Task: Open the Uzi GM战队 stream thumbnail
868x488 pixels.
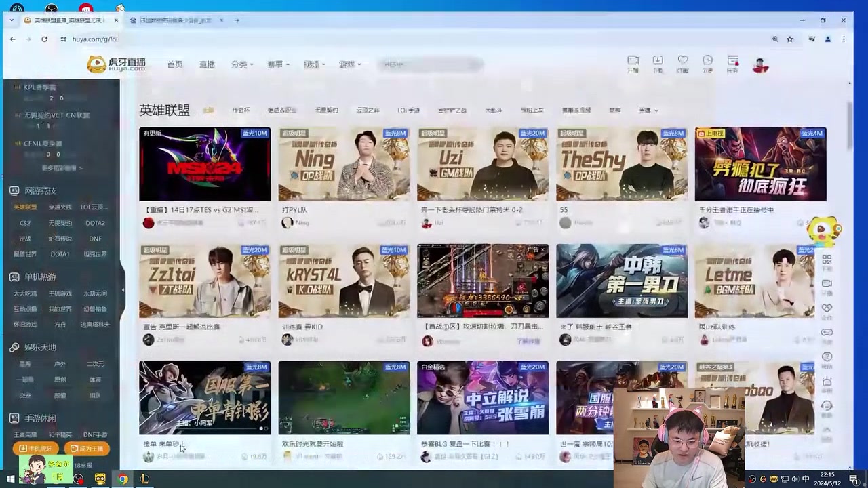Action: (x=483, y=164)
